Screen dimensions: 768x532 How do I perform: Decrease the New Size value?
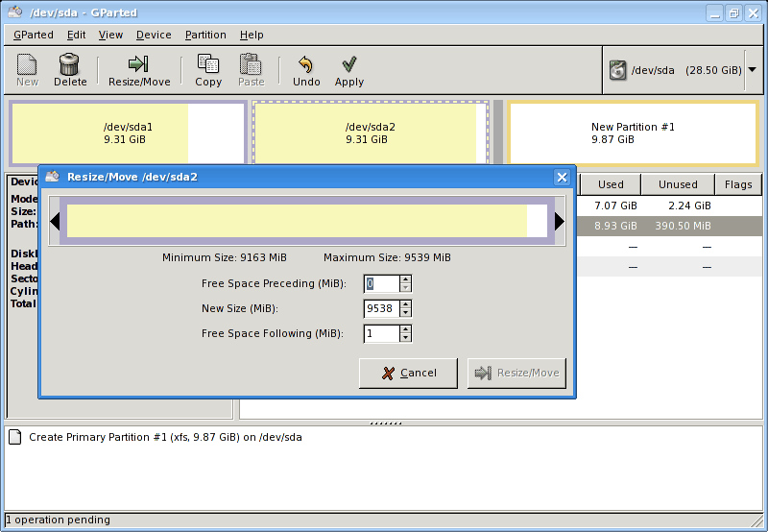coord(406,313)
